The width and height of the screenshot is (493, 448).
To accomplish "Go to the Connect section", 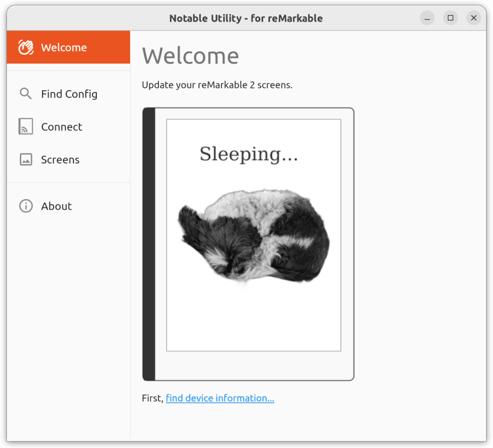I will pos(68,127).
